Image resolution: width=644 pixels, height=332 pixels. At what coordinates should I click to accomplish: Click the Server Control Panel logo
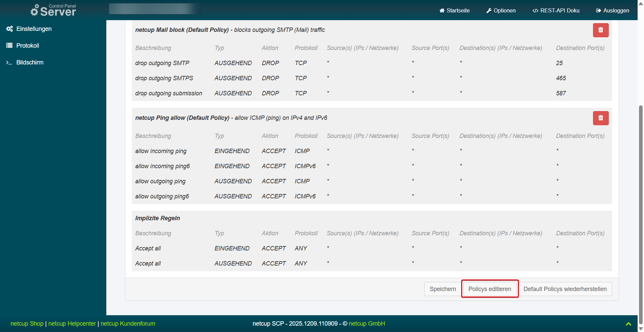click(x=54, y=10)
